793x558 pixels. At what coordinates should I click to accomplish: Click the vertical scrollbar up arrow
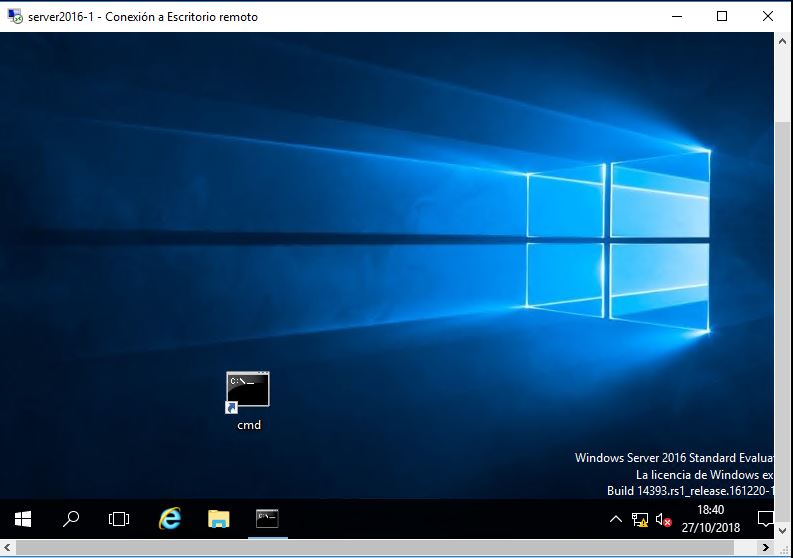(x=784, y=42)
